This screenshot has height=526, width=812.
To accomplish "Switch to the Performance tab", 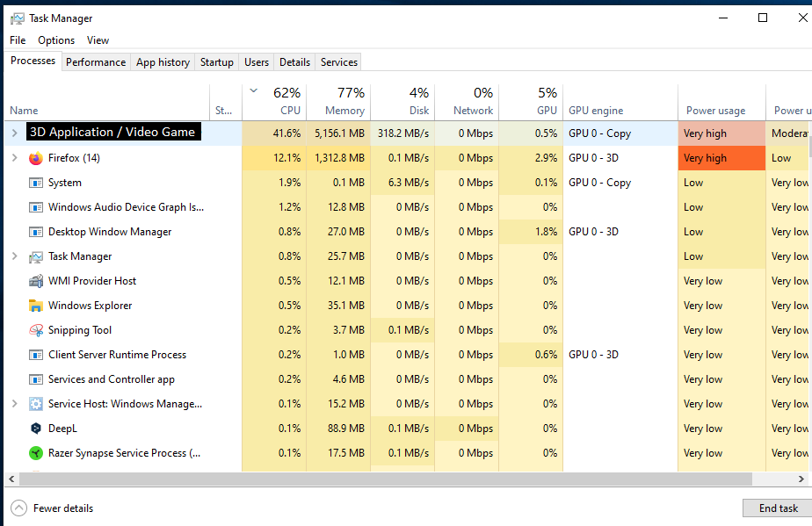I will coord(95,61).
